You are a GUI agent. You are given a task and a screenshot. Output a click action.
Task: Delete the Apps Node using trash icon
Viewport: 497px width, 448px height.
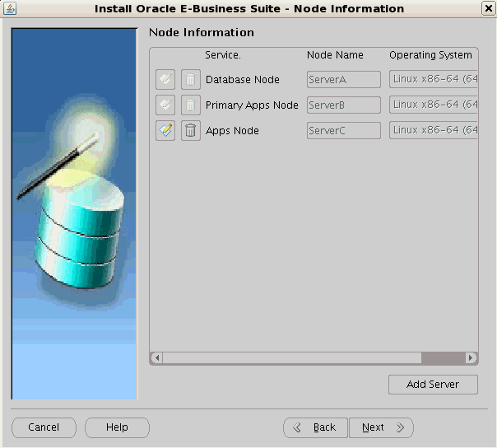[191, 130]
